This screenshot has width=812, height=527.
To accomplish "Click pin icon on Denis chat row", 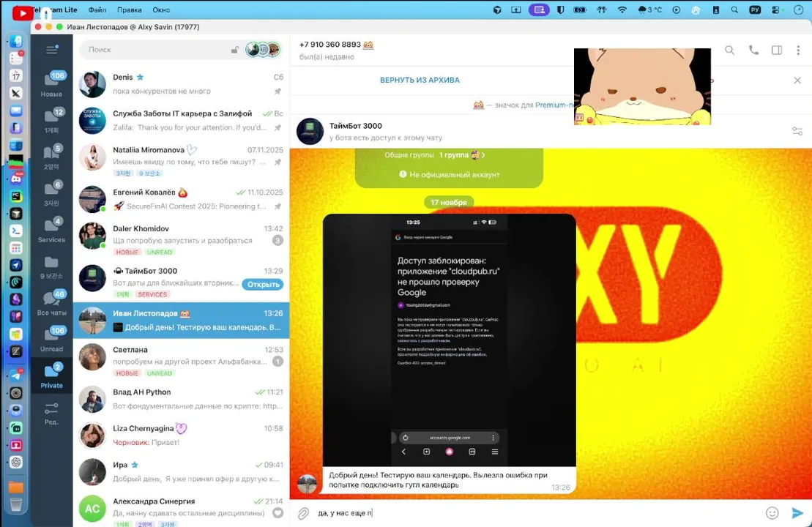I will pyautogui.click(x=278, y=91).
